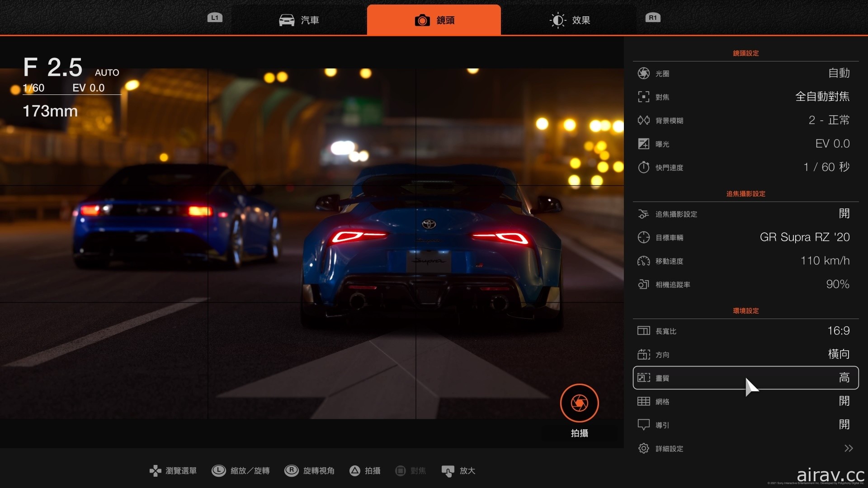Toggle the 網格 grid setting 開
The image size is (868, 488).
coord(844,401)
